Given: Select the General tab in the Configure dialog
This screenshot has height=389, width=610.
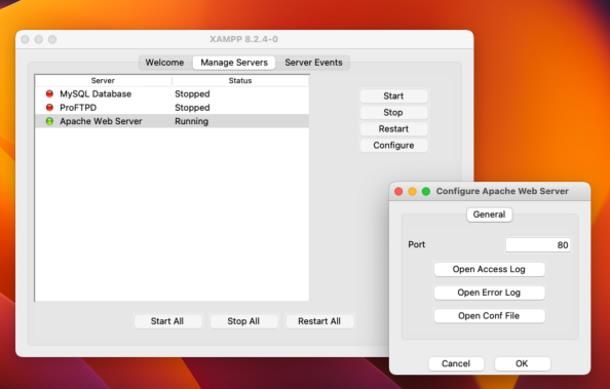Looking at the screenshot, I should point(489,215).
